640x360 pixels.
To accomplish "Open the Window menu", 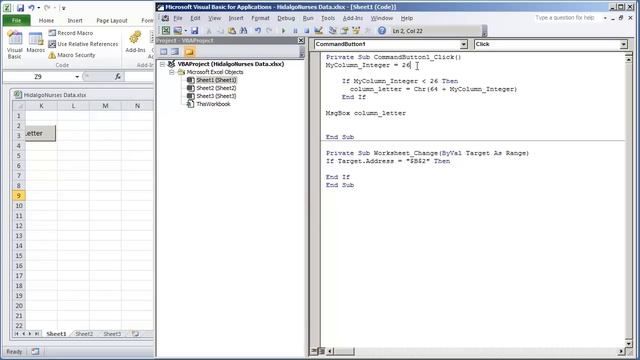I will click(x=382, y=18).
